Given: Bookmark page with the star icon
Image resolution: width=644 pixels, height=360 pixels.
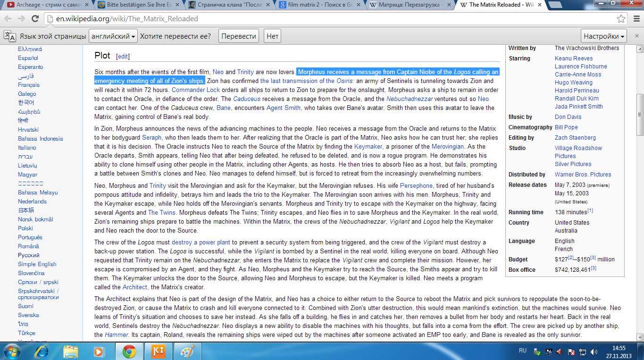Looking at the screenshot, I should tap(621, 19).
